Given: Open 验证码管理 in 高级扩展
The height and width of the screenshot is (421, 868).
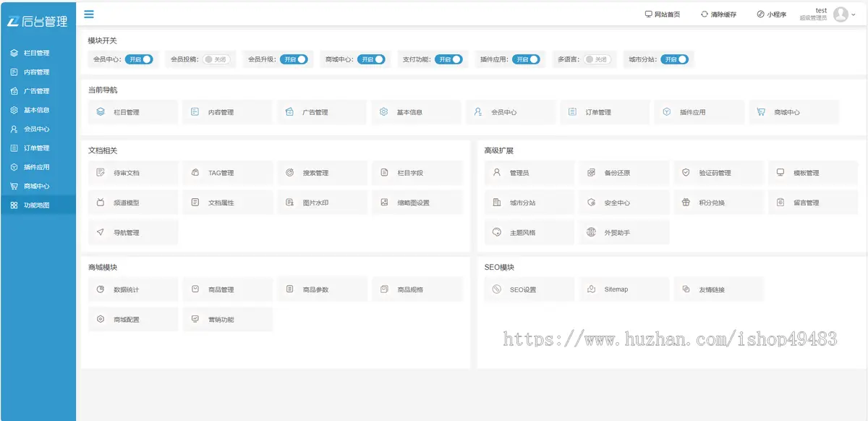Looking at the screenshot, I should coord(719,173).
